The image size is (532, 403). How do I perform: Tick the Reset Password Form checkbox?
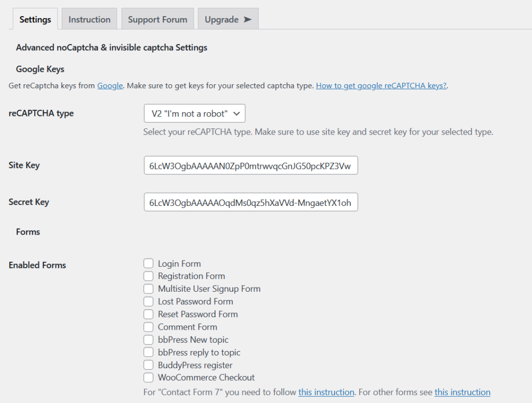[148, 315]
